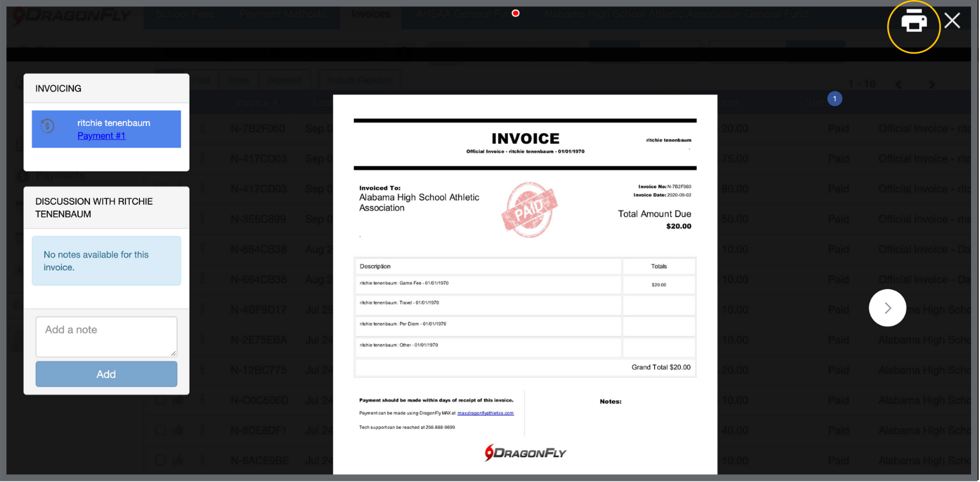Close the invoice preview with the X
Image resolution: width=980 pixels, height=482 pixels.
coord(952,21)
